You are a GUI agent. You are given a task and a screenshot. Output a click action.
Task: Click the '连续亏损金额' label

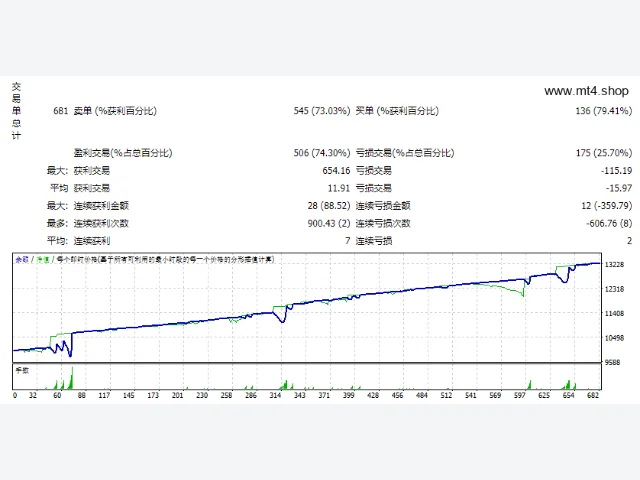(x=383, y=206)
